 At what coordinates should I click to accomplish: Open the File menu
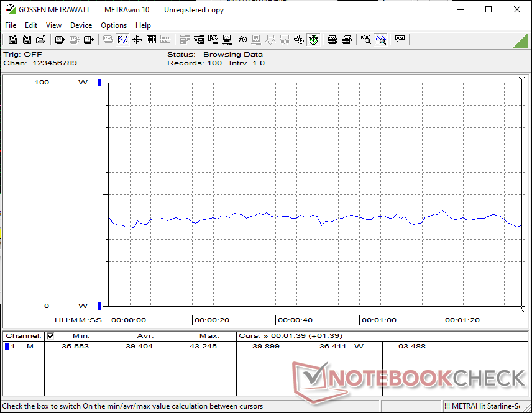point(11,25)
